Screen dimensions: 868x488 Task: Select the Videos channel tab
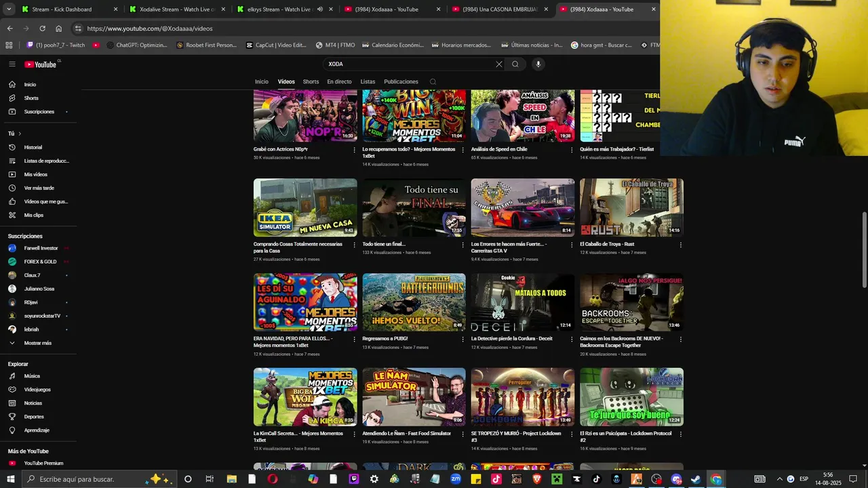286,82
